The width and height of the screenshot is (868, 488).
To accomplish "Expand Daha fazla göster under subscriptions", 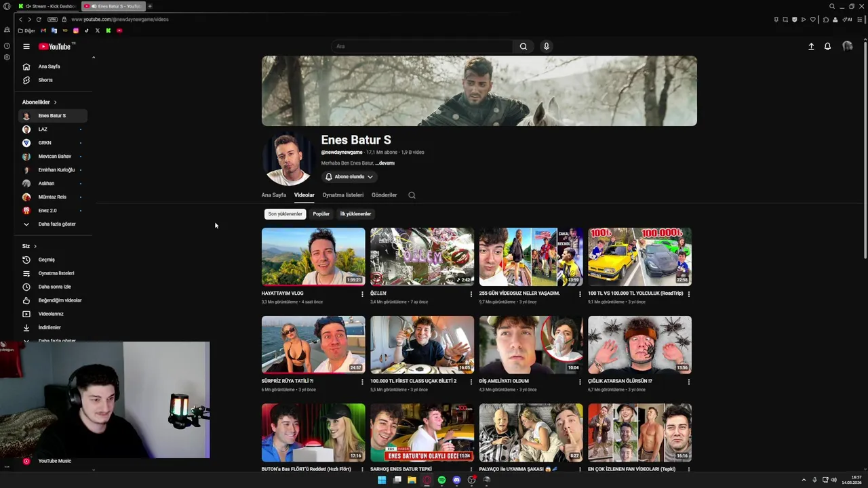I will (x=54, y=224).
